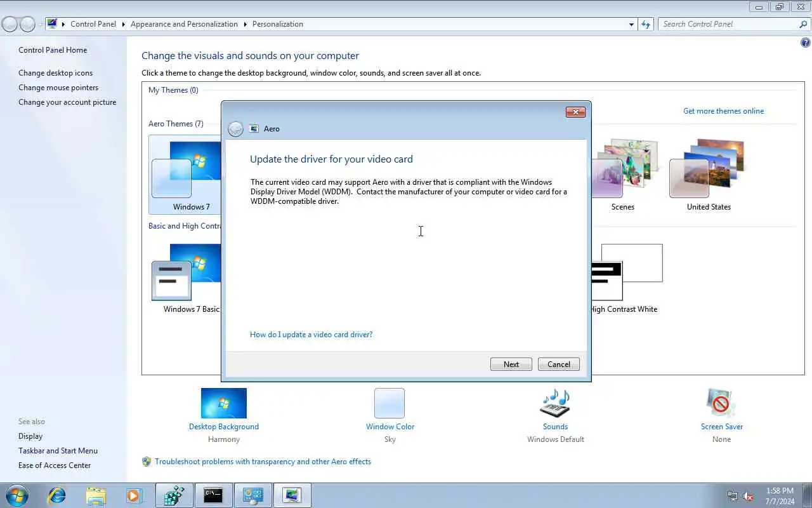The width and height of the screenshot is (812, 508).
Task: Select the High Contrast White theme
Action: pyautogui.click(x=625, y=278)
